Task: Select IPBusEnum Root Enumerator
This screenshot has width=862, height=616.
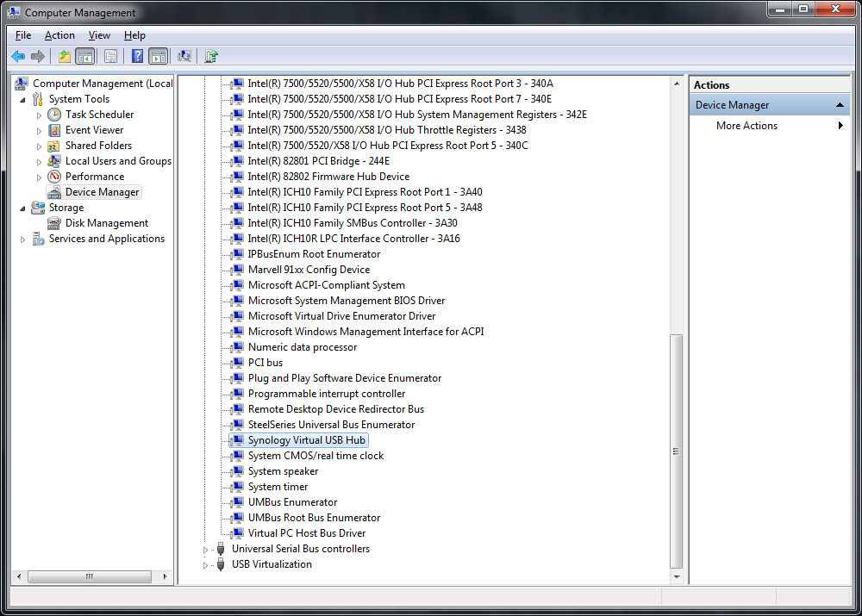Action: (314, 254)
